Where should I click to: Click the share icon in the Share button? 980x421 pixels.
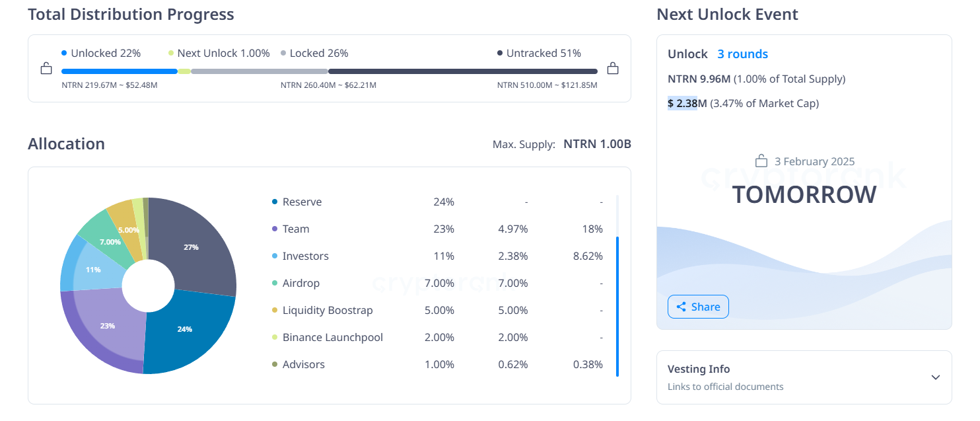(x=681, y=307)
